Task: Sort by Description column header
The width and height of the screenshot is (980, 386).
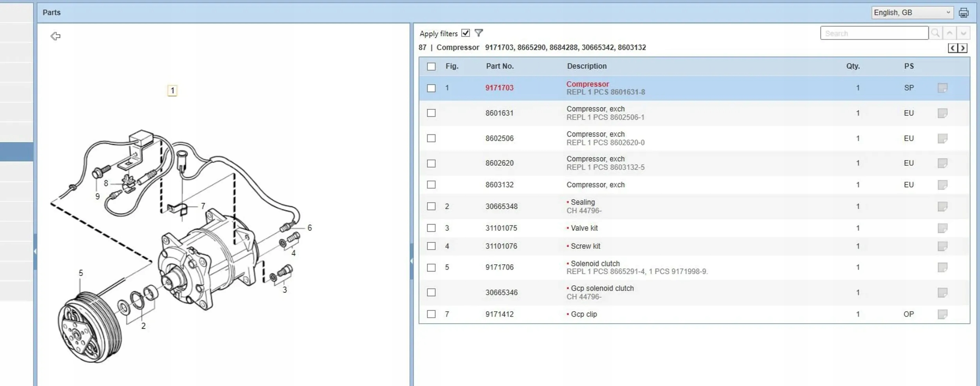Action: pyautogui.click(x=587, y=66)
